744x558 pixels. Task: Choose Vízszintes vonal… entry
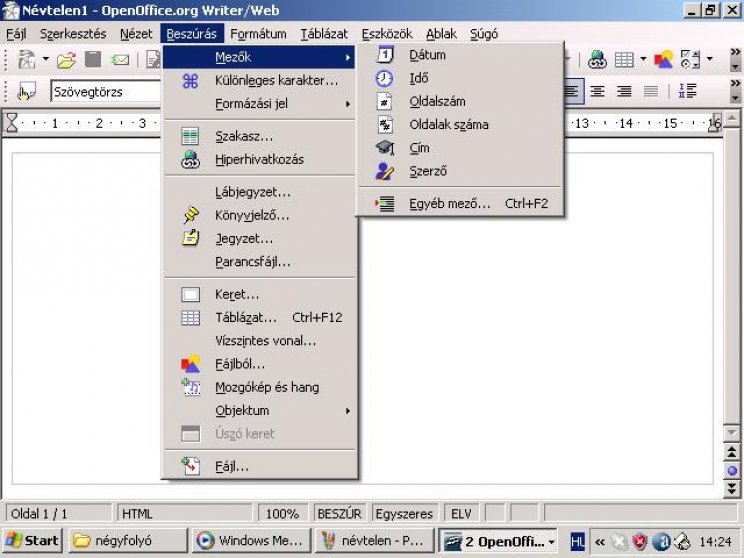pos(259,341)
